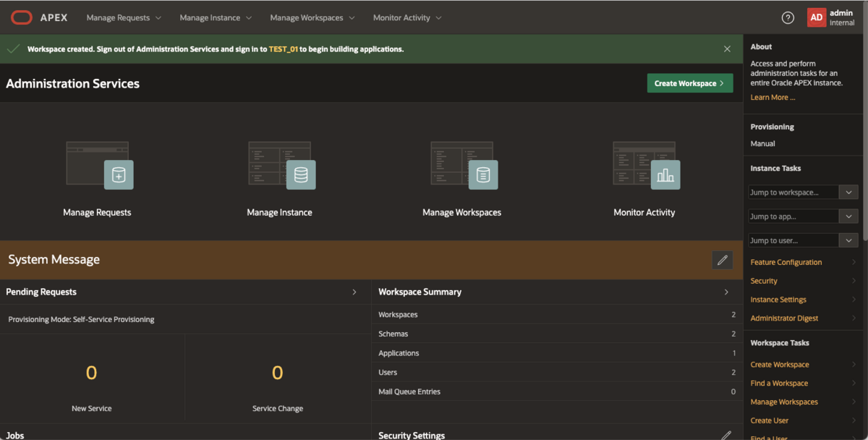Image resolution: width=868 pixels, height=440 pixels.
Task: Follow the TEST_01 workspace link
Action: tap(284, 49)
